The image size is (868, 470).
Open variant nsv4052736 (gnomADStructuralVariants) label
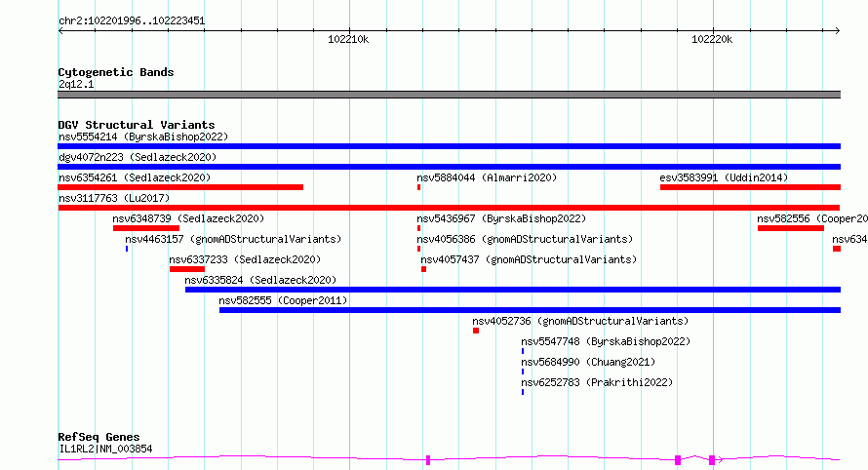tap(580, 321)
